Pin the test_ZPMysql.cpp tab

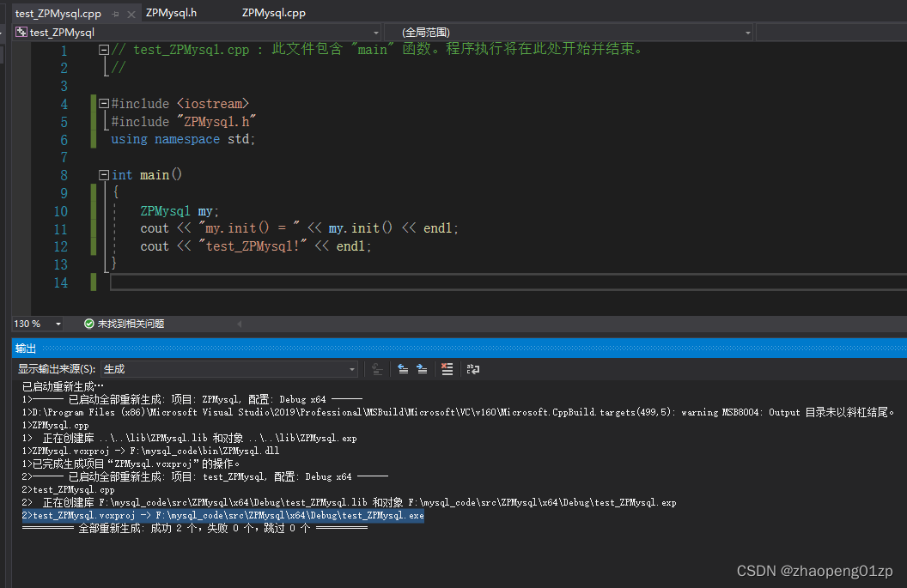(x=116, y=14)
